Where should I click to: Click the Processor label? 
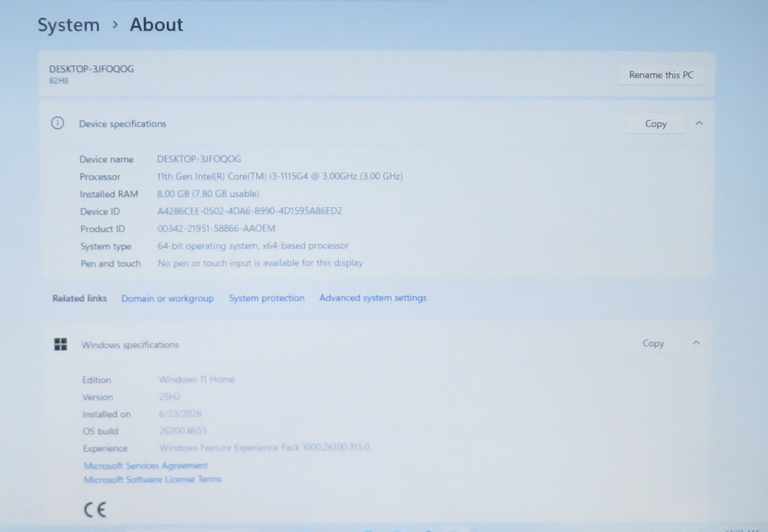click(100, 177)
